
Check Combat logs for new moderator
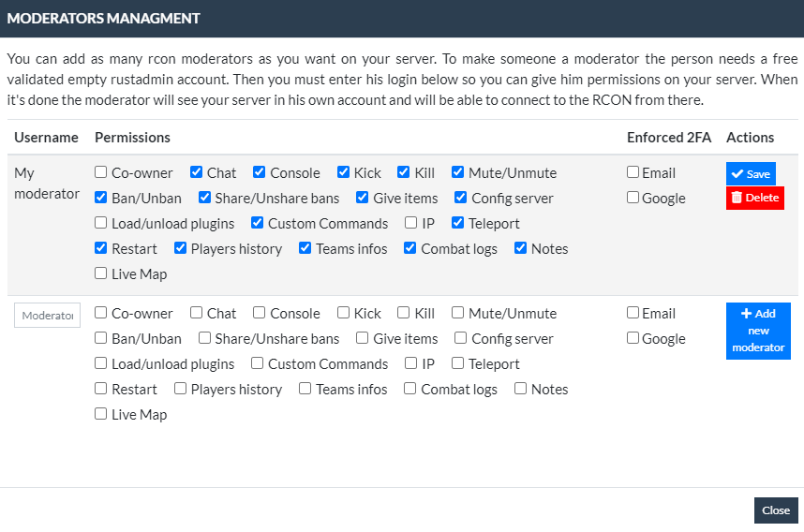(409, 389)
